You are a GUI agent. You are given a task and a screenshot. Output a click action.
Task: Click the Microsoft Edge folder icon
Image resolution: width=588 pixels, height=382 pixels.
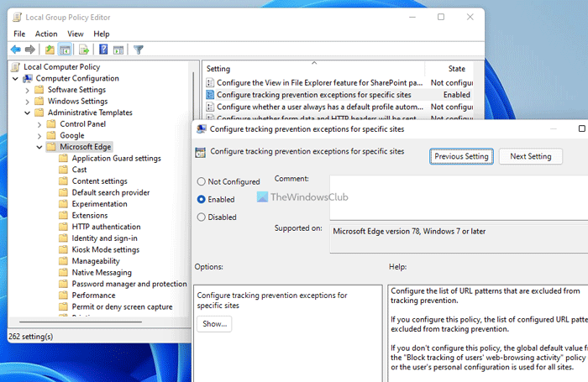[x=51, y=147]
